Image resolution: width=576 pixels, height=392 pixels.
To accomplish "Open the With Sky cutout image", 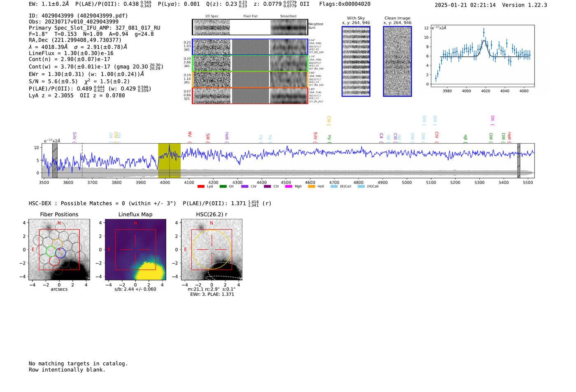I will (x=356, y=61).
